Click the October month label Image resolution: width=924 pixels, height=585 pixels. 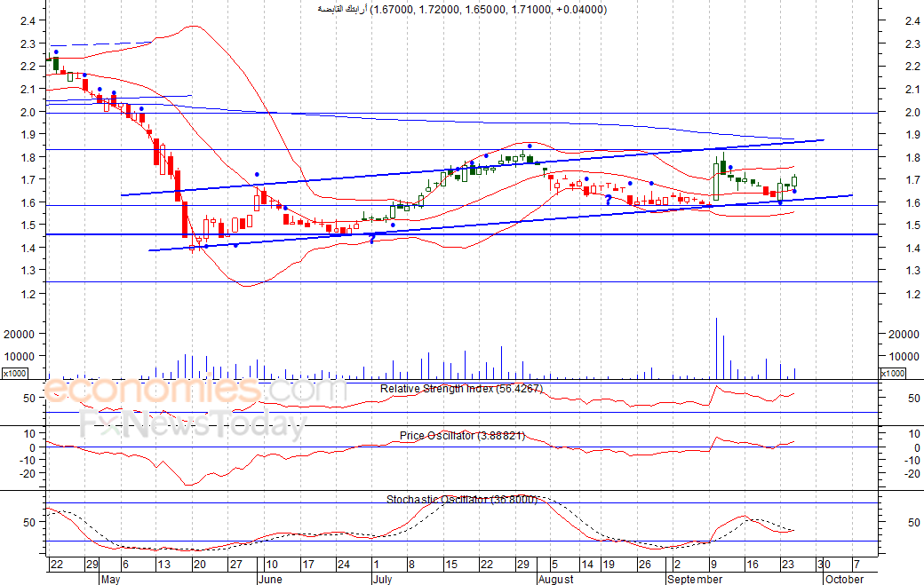pos(844,579)
